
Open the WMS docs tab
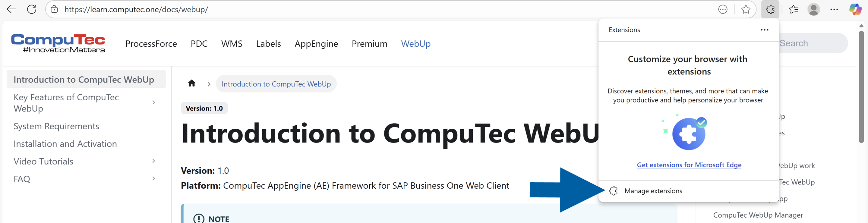point(232,44)
